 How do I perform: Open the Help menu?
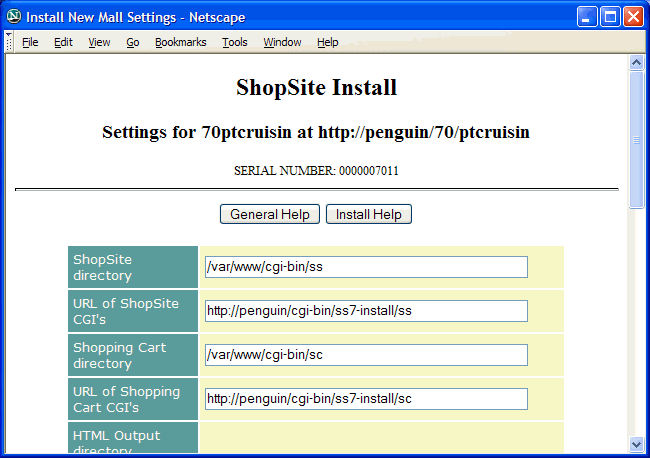pos(328,42)
